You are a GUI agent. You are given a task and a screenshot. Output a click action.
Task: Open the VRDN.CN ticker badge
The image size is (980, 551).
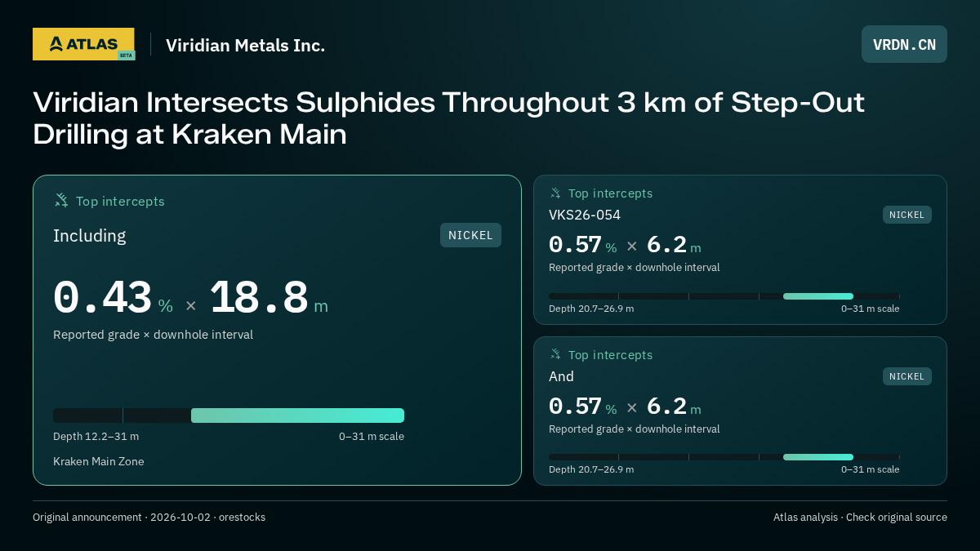904,44
